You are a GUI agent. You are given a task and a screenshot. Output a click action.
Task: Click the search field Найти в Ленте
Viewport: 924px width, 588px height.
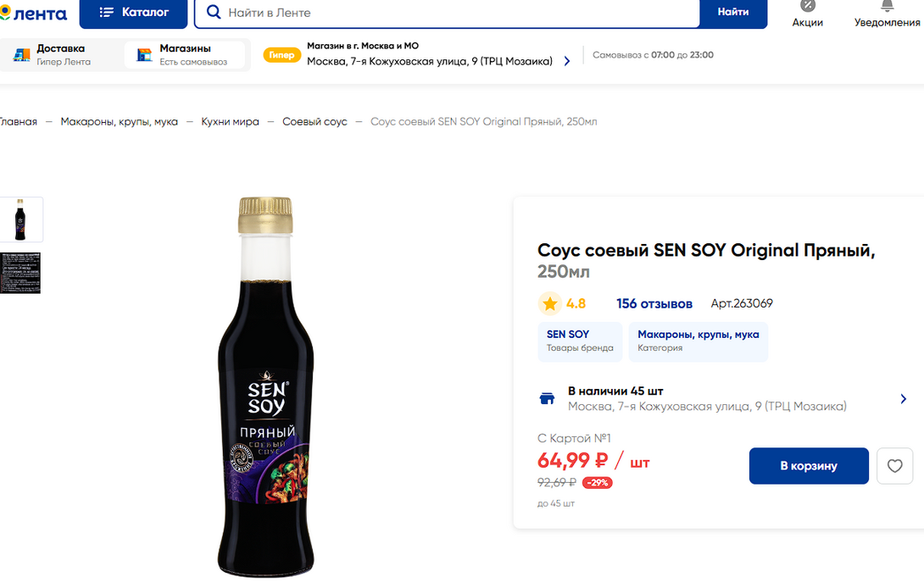click(x=458, y=13)
